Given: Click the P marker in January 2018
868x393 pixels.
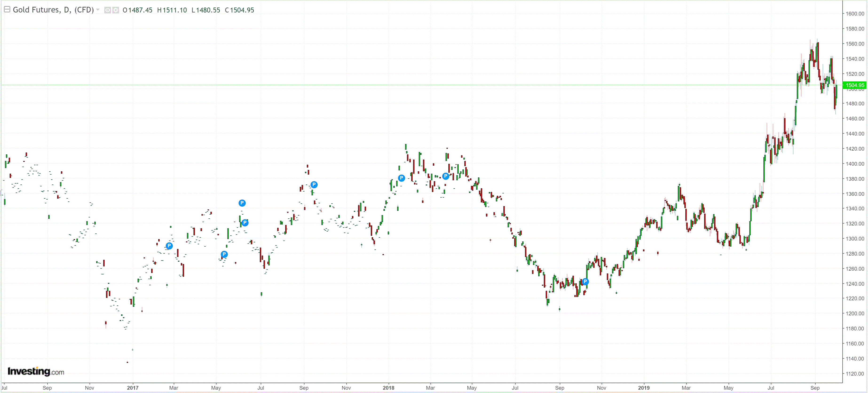Looking at the screenshot, I should click(401, 178).
